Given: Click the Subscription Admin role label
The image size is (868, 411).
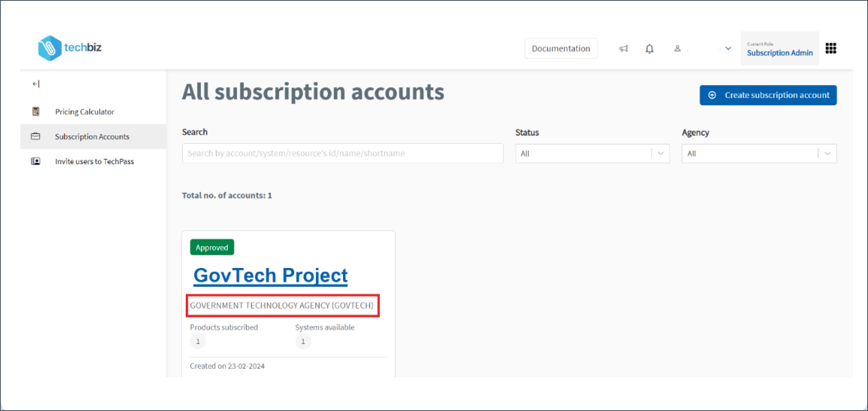Looking at the screenshot, I should coord(780,53).
